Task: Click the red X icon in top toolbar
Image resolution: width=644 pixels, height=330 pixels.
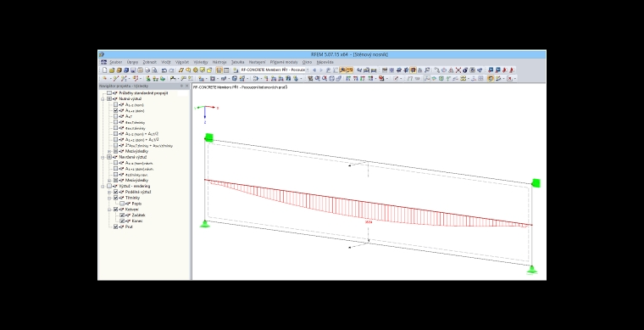Action: coord(458,70)
